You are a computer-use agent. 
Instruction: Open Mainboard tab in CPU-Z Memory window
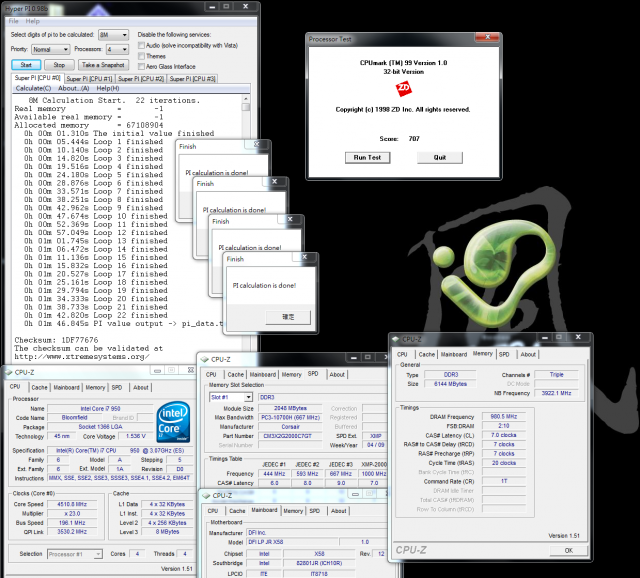coord(453,354)
